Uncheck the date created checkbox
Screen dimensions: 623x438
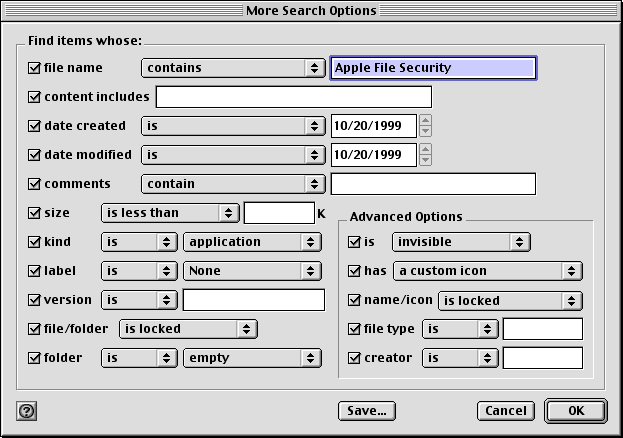pos(34,126)
